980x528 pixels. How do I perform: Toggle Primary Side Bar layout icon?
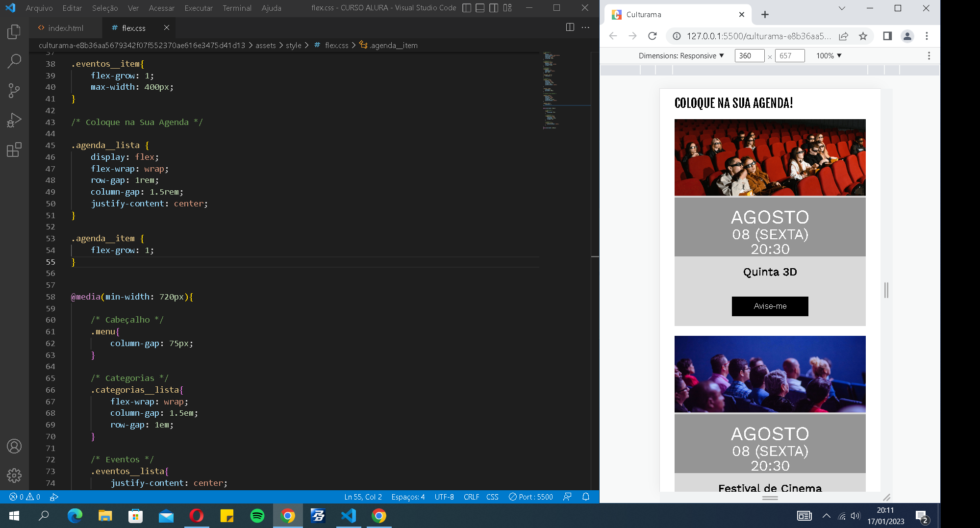point(467,8)
